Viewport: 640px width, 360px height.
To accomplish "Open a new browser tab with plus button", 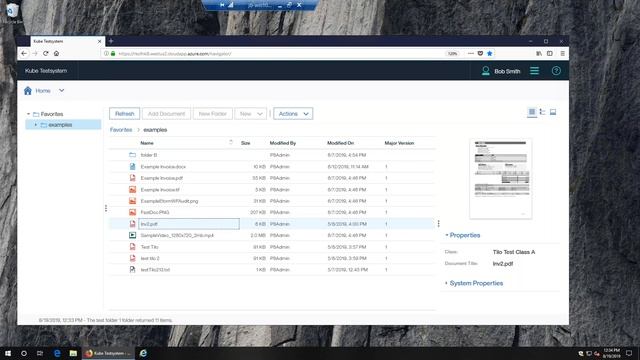I will [111, 41].
